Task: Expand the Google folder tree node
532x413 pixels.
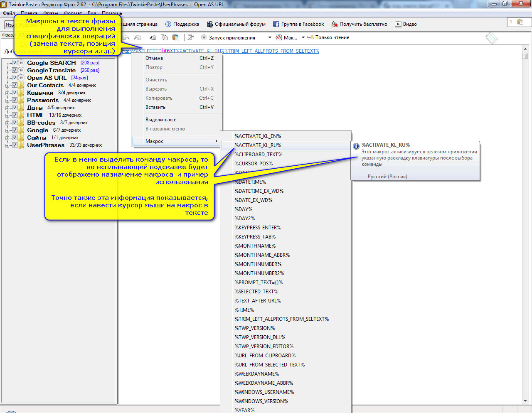Action: pyautogui.click(x=7, y=130)
